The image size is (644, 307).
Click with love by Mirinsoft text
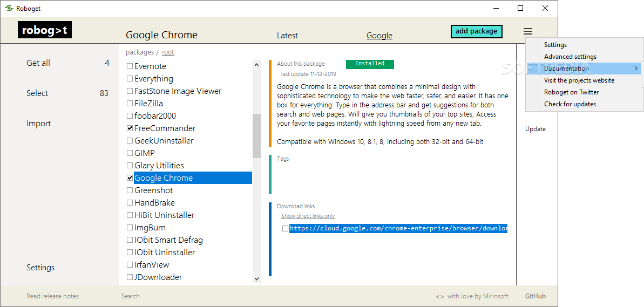coord(478,296)
